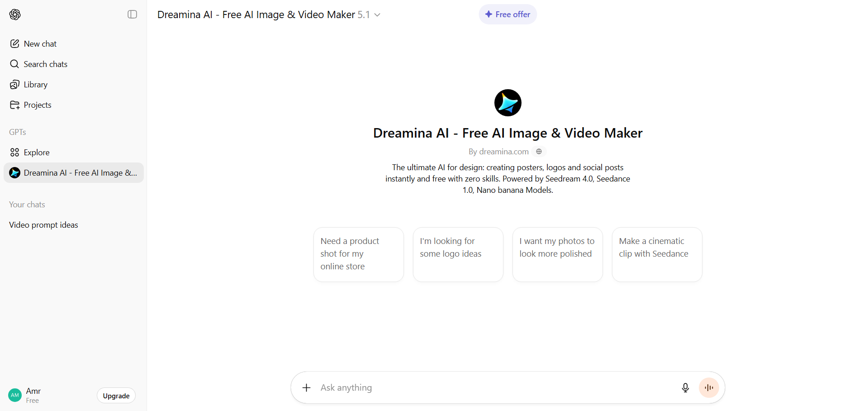Click the AM profile avatar
The height and width of the screenshot is (411, 868).
pyautogui.click(x=15, y=395)
